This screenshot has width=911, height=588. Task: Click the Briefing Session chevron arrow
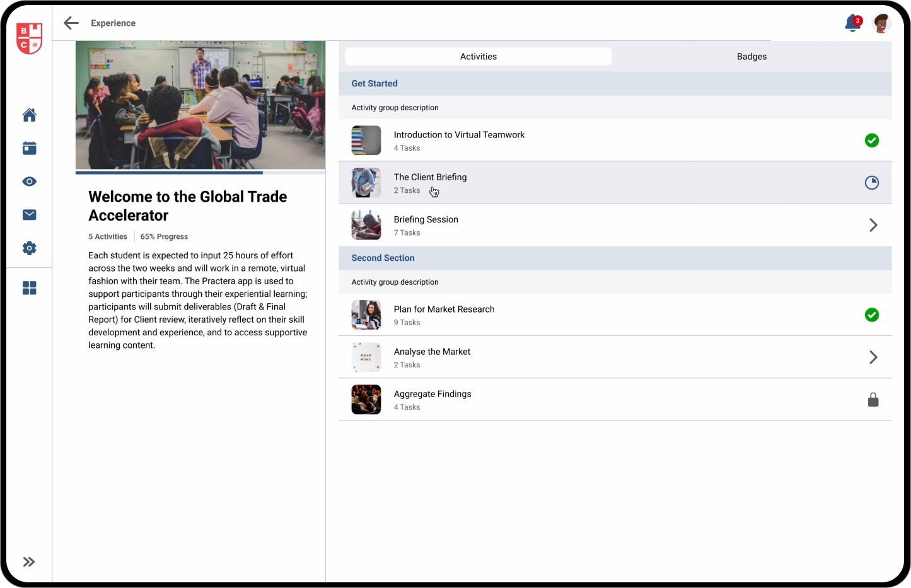click(x=873, y=225)
